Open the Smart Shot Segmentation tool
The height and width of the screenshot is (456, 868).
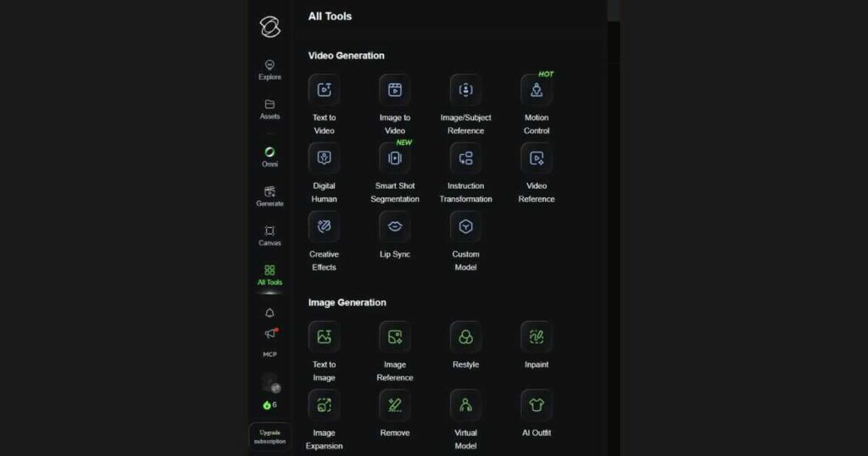coord(395,173)
